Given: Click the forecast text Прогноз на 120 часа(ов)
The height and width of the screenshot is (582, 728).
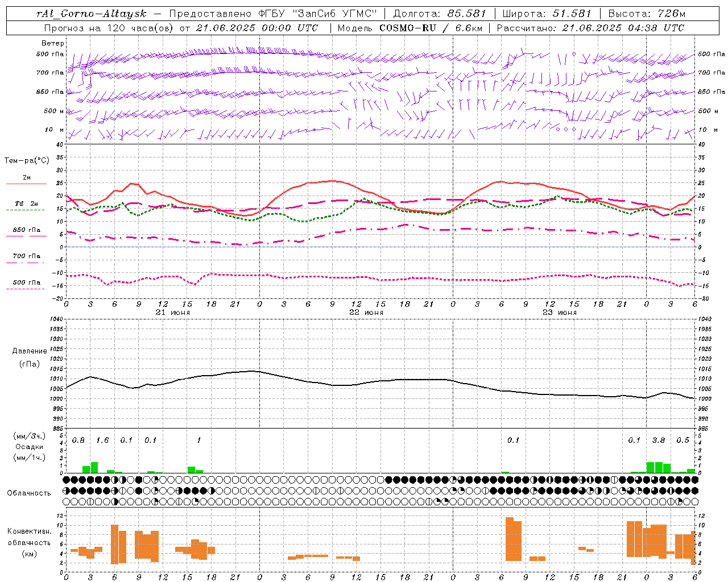Looking at the screenshot, I should 109,28.
